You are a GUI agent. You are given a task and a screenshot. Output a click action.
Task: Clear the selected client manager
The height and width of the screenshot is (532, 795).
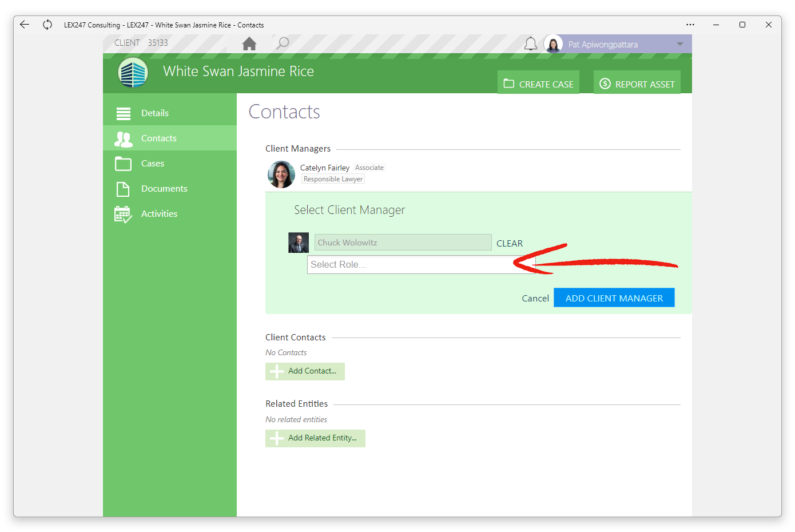[x=510, y=244]
